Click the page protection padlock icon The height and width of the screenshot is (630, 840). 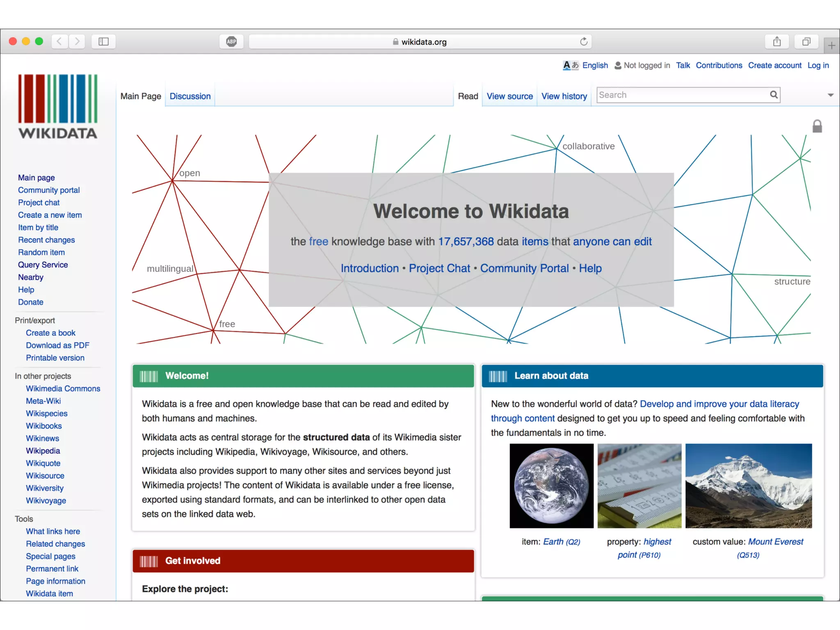pos(817,126)
